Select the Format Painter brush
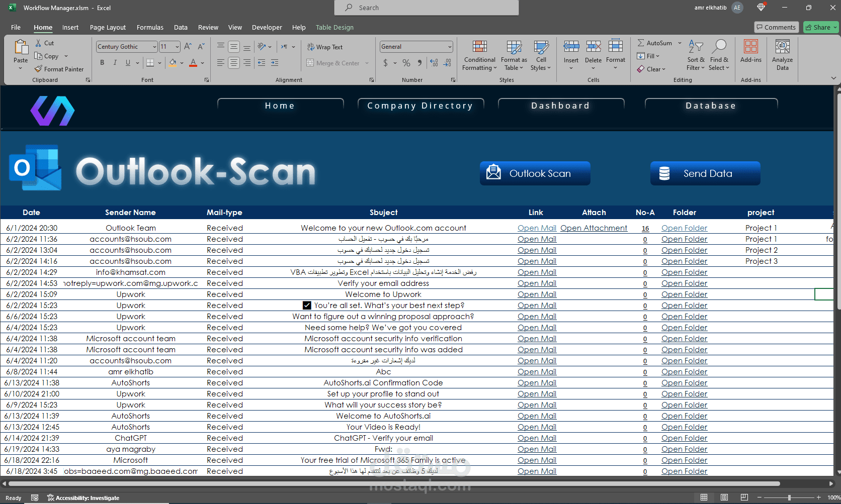 (39, 69)
